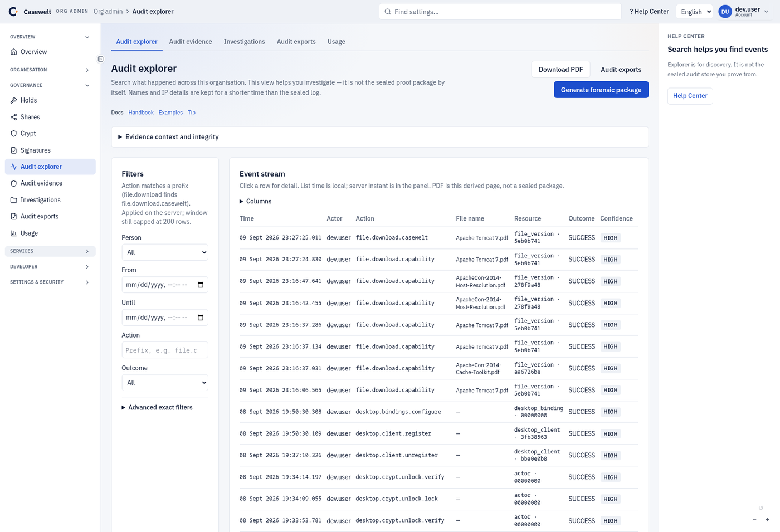Click the Audit evidence shield icon
Viewport: 780px width, 532px height.
14,183
